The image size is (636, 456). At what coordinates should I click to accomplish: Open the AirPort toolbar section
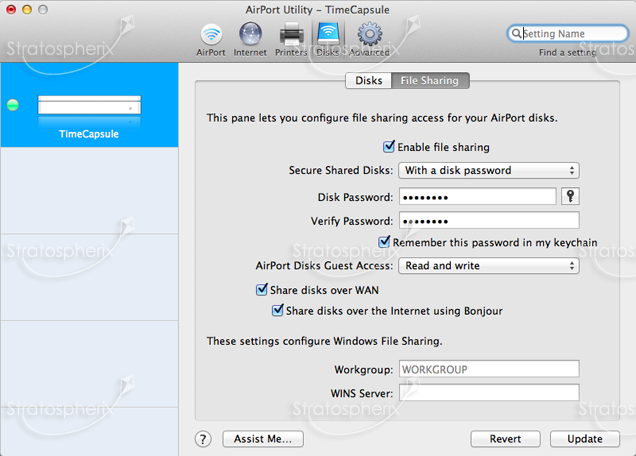click(x=211, y=40)
